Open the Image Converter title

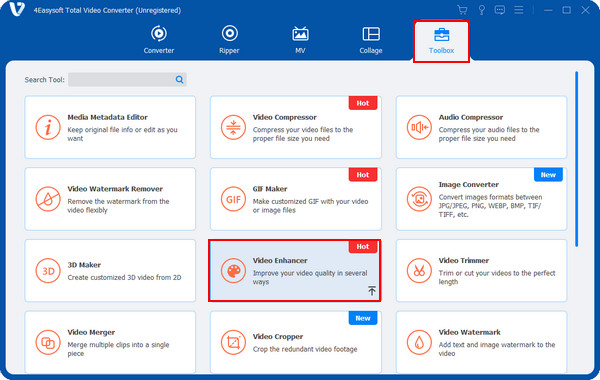[x=469, y=184]
